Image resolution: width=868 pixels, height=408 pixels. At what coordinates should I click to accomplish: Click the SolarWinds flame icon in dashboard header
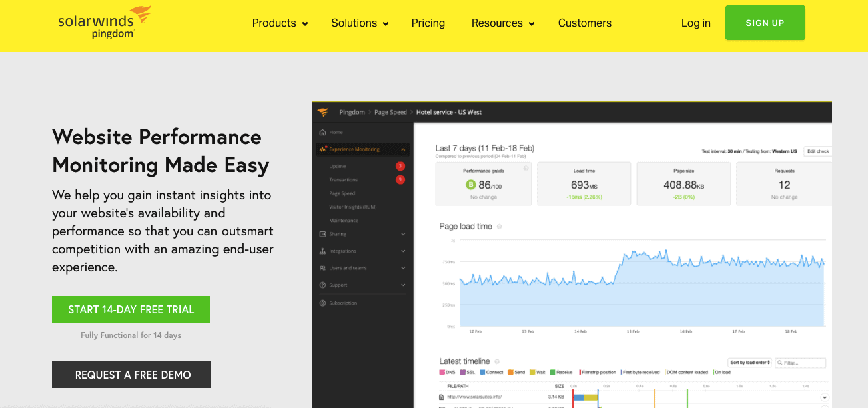pyautogui.click(x=323, y=112)
